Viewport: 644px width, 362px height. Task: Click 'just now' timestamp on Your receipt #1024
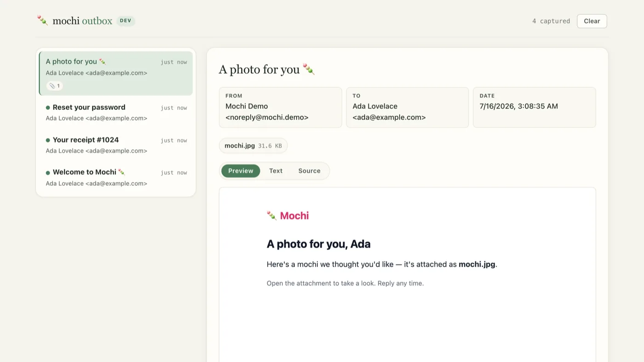point(174,141)
